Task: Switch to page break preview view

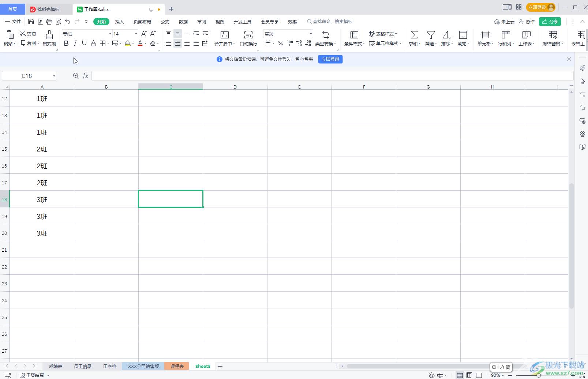Action: click(x=479, y=375)
